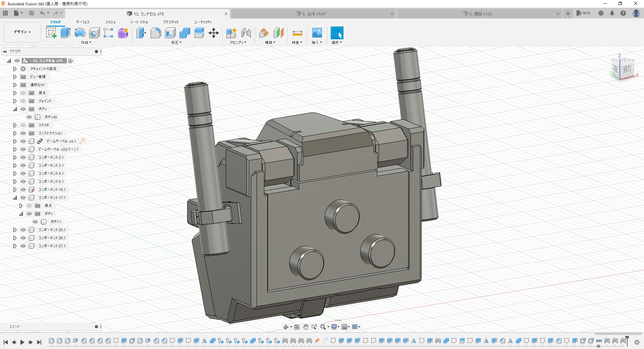644x349 pixels.
Task: Click the timeline play button
Action: [22, 342]
